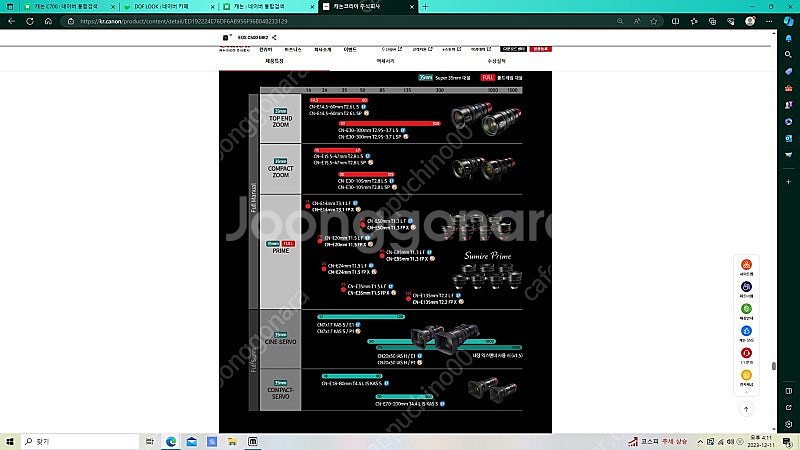Open info for CN-E30-300mm T2.95-3.7 L S
The image size is (800, 450).
[403, 130]
